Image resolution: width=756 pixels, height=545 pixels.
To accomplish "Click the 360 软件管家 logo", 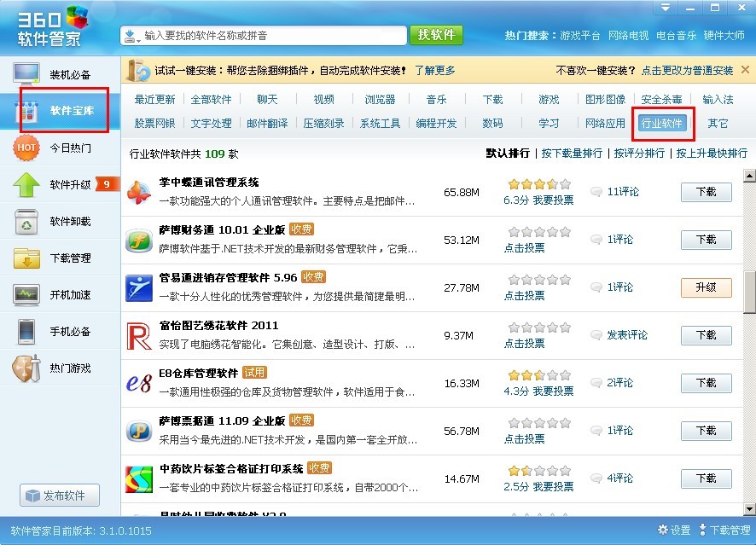I will (x=52, y=27).
